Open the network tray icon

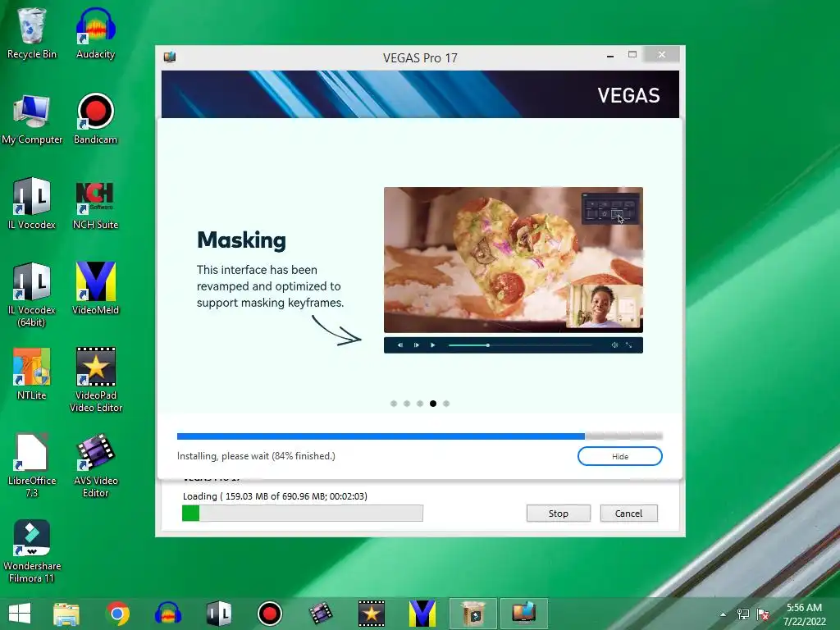pyautogui.click(x=743, y=614)
